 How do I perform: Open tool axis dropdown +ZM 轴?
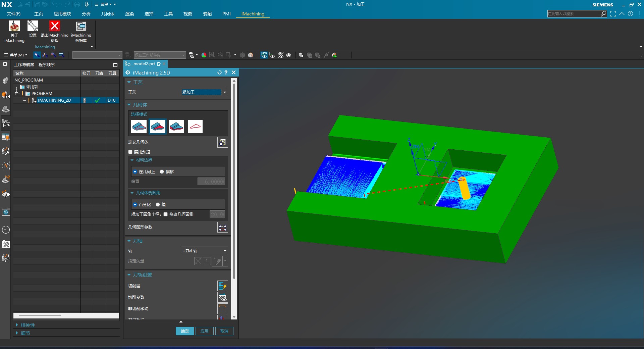point(204,251)
